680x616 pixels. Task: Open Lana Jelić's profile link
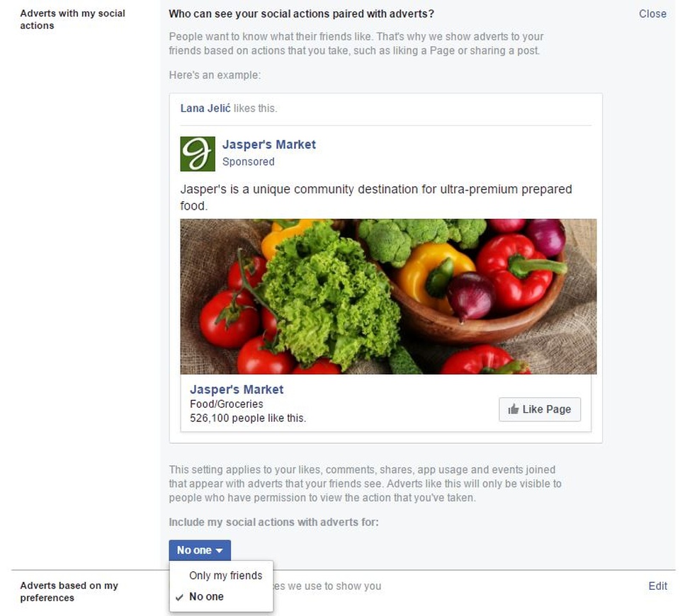[205, 108]
